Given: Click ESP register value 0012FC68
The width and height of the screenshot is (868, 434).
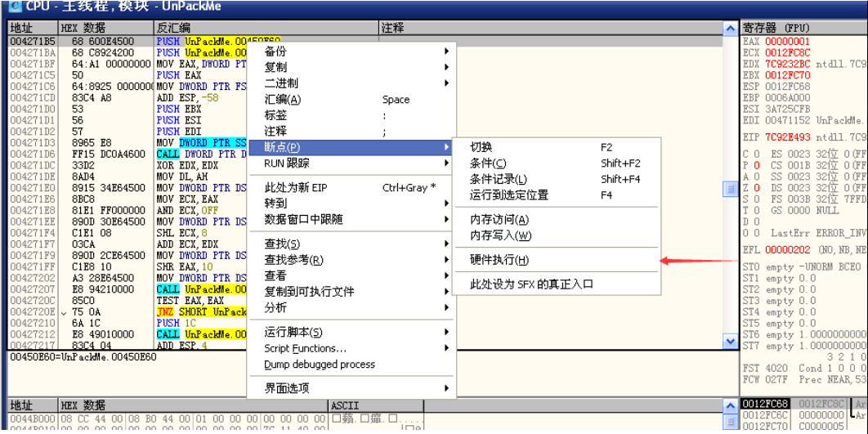Looking at the screenshot, I should (787, 87).
